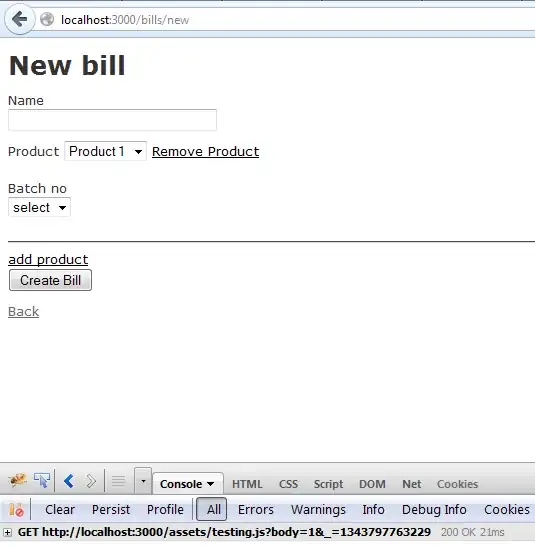Open the small panel selector dropdown arrow
535x547 pixels.
pos(143,481)
